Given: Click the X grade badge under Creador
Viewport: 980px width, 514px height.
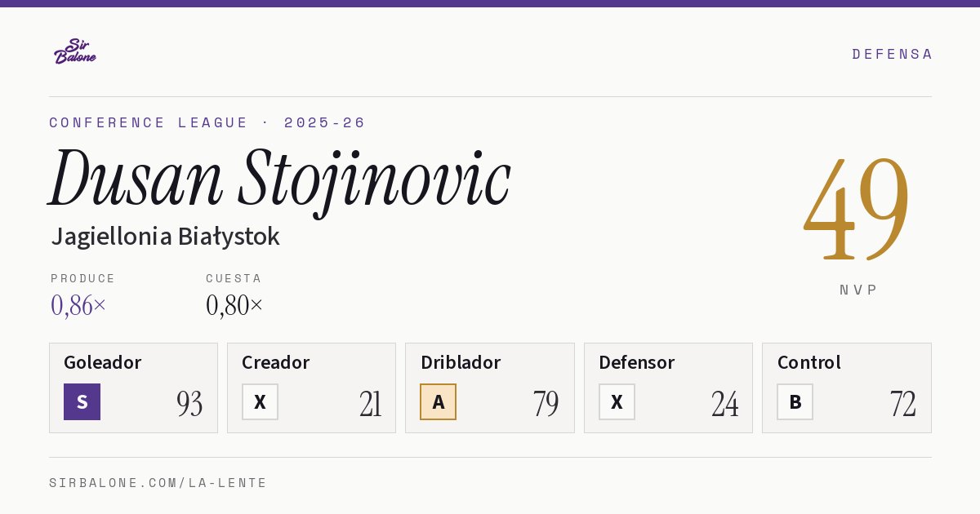Looking at the screenshot, I should point(260,401).
